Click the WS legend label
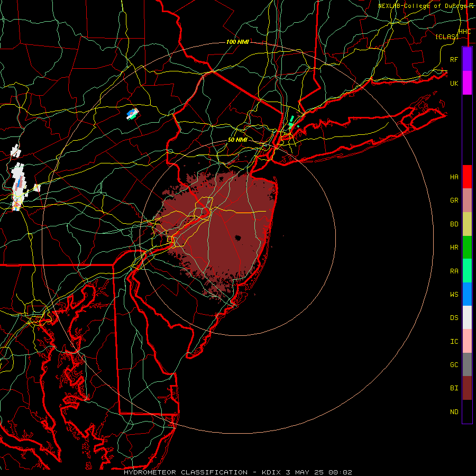The image size is (476, 476). (x=454, y=295)
